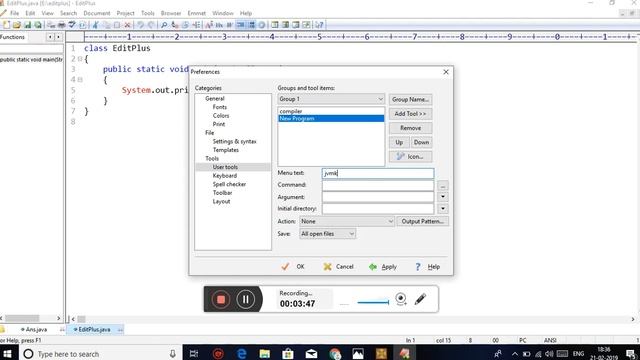Open the Save All open files dropdown
The width and height of the screenshot is (640, 360).
(327, 234)
